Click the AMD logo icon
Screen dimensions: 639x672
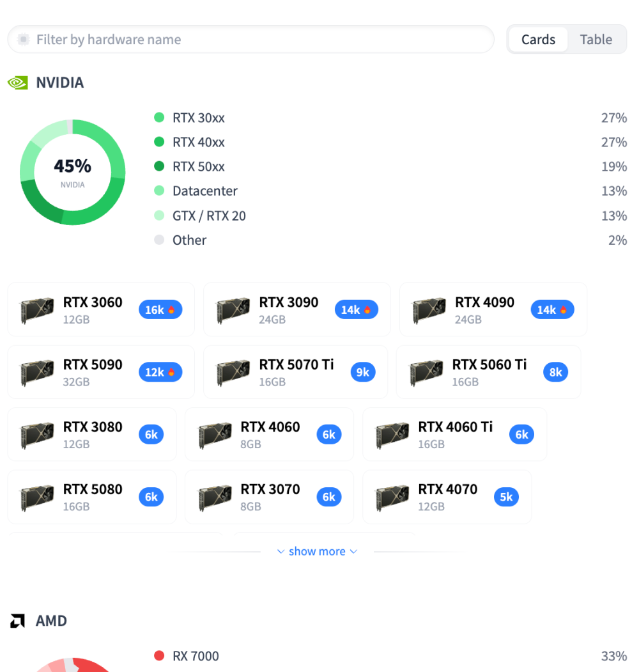[17, 621]
